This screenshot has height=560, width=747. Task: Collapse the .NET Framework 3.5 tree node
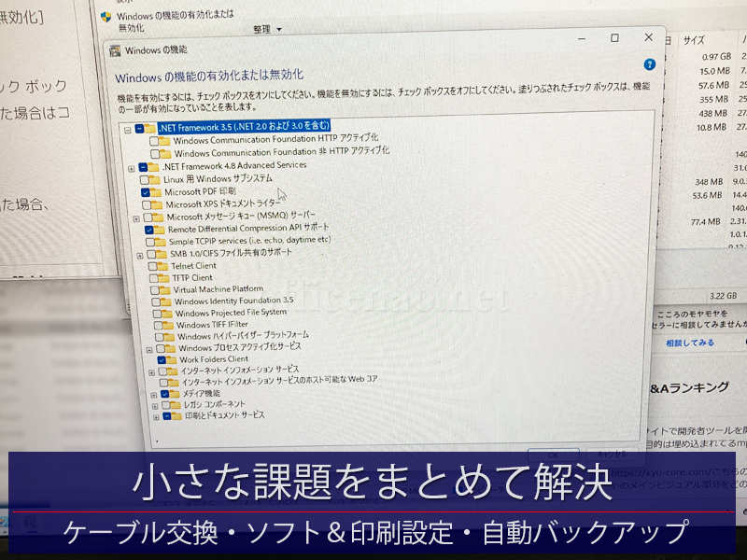[x=127, y=128]
